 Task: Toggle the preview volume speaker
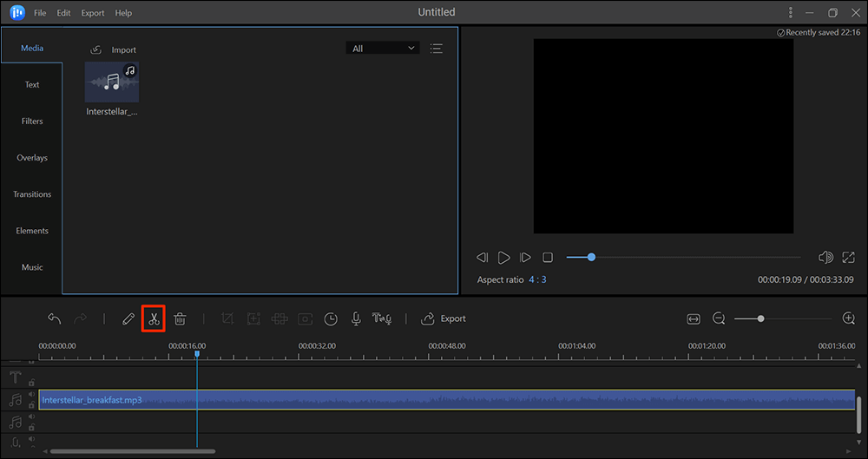[x=825, y=258]
